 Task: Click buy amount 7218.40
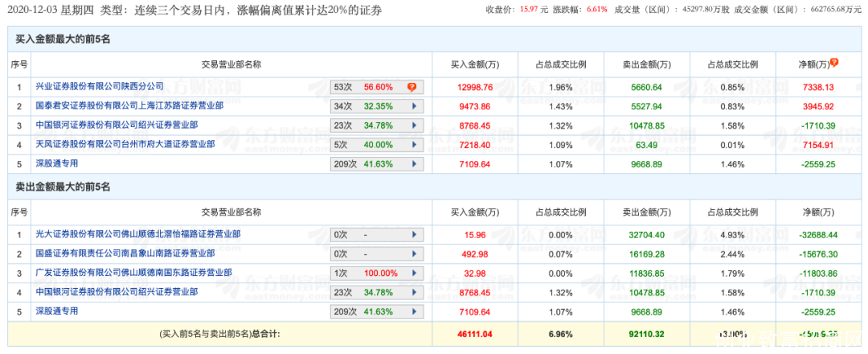[476, 145]
